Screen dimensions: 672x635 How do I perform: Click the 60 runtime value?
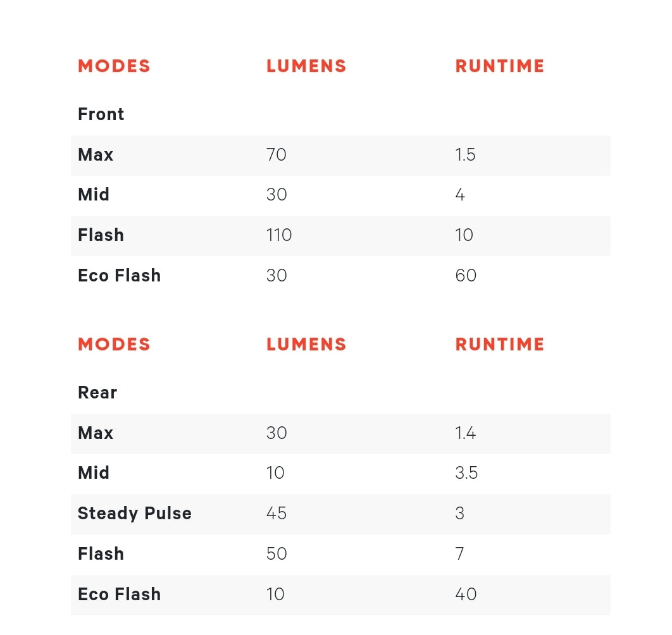point(466,276)
